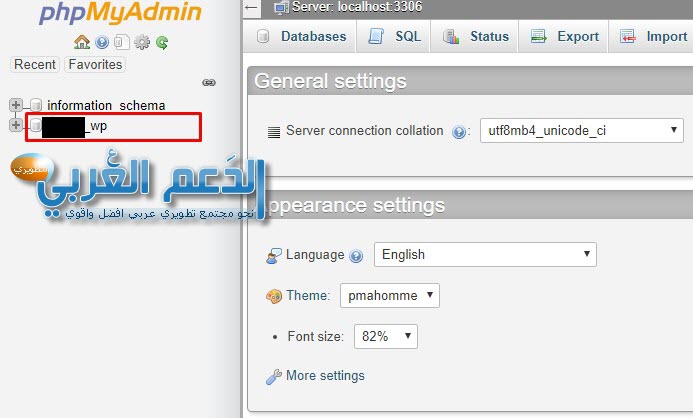Reload navigation panel with green refresh icon
Image resolution: width=693 pixels, height=418 pixels.
[161, 43]
